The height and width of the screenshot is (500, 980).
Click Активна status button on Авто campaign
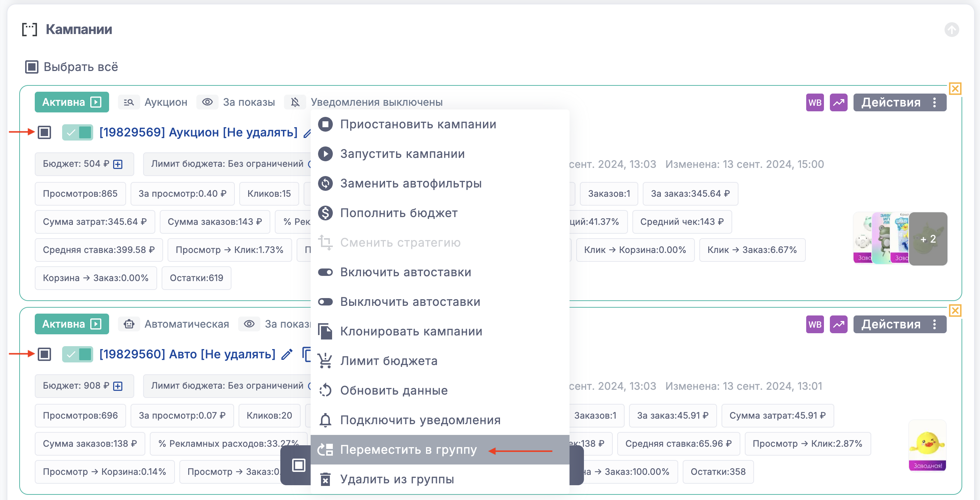[x=71, y=324]
